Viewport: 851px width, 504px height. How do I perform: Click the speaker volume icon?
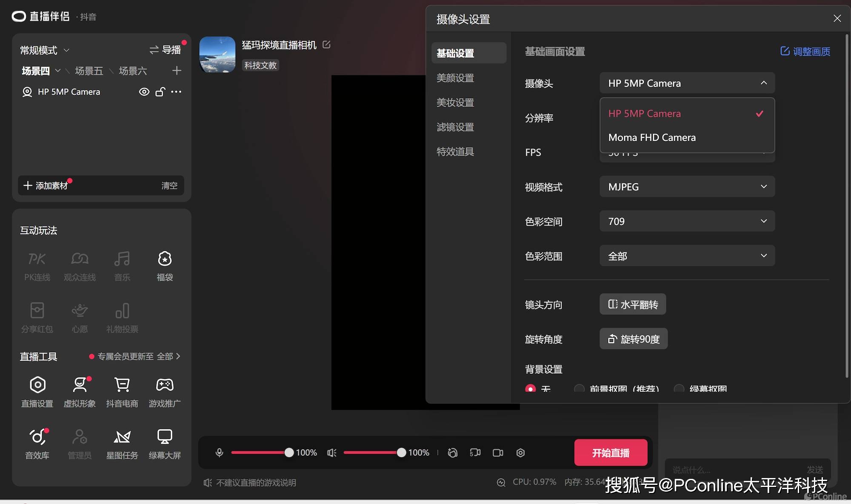(x=332, y=453)
